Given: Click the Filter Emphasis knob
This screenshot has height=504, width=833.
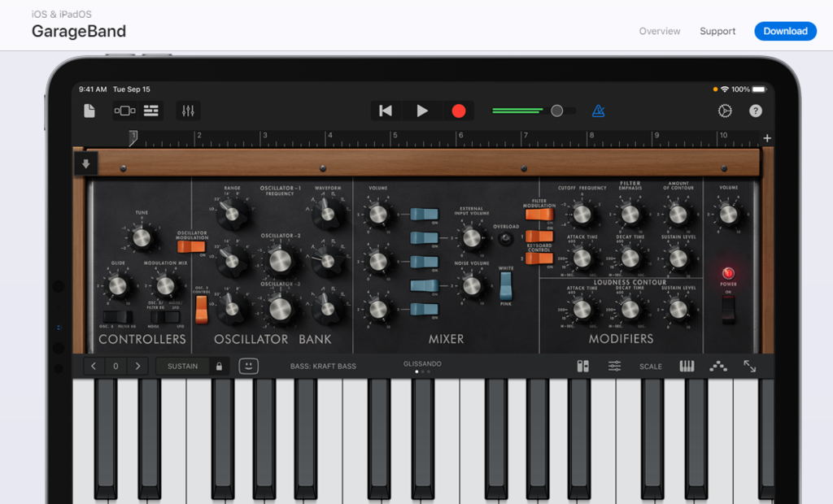Looking at the screenshot, I should 630,215.
